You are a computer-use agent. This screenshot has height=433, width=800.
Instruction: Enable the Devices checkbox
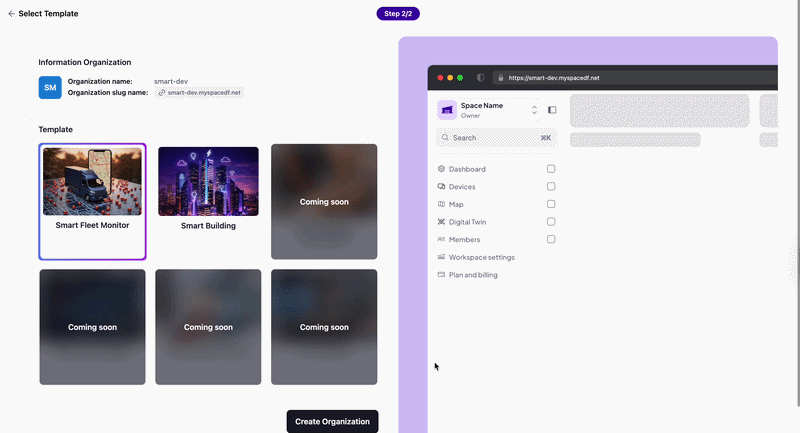[551, 187]
